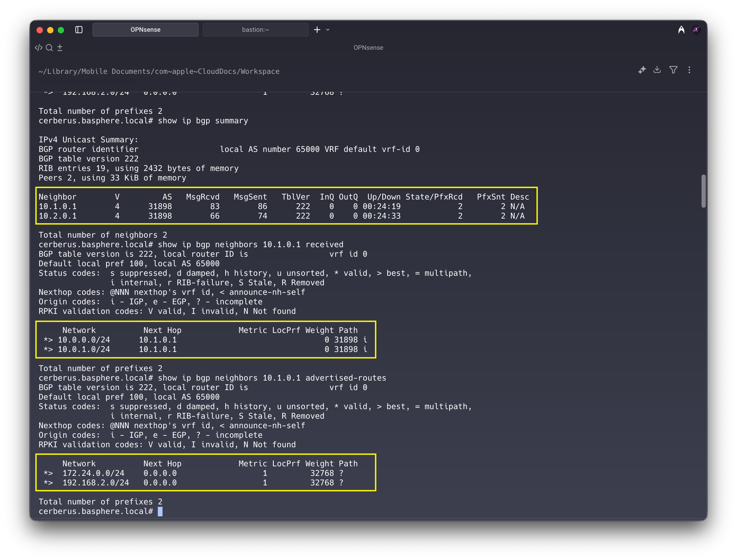Click the plus-minus icon below tabs
The image size is (737, 560).
click(60, 48)
